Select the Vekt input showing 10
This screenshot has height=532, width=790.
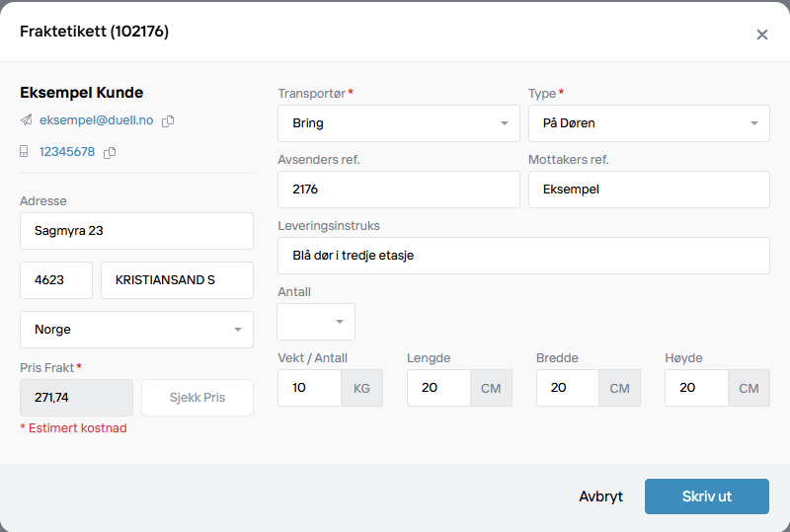pos(309,388)
